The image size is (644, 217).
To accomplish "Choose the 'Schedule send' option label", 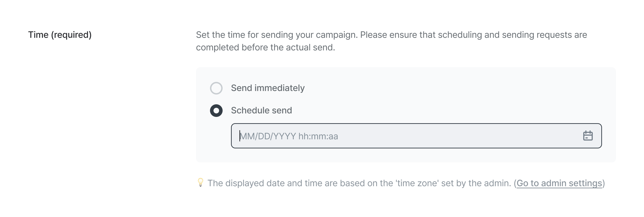I will coord(262,110).
